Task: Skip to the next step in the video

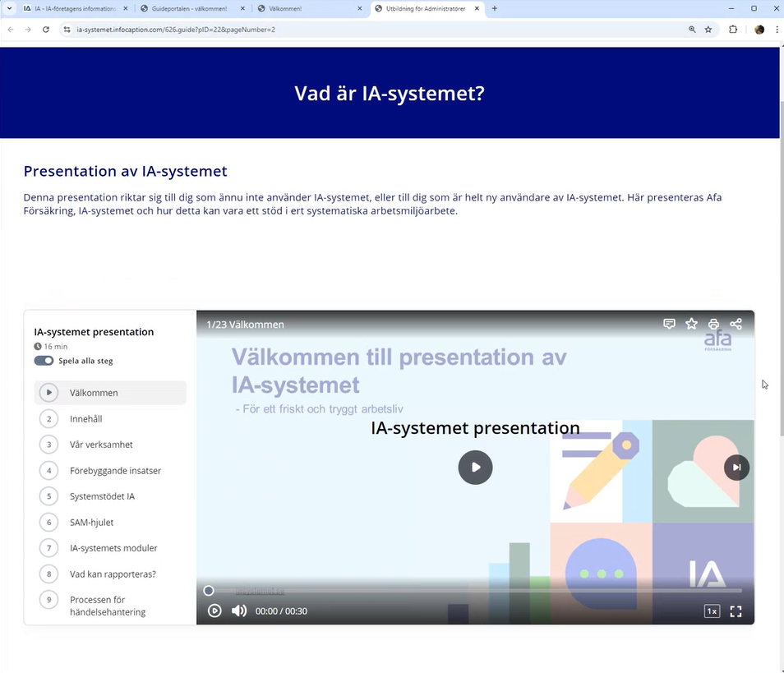Action: pos(736,468)
